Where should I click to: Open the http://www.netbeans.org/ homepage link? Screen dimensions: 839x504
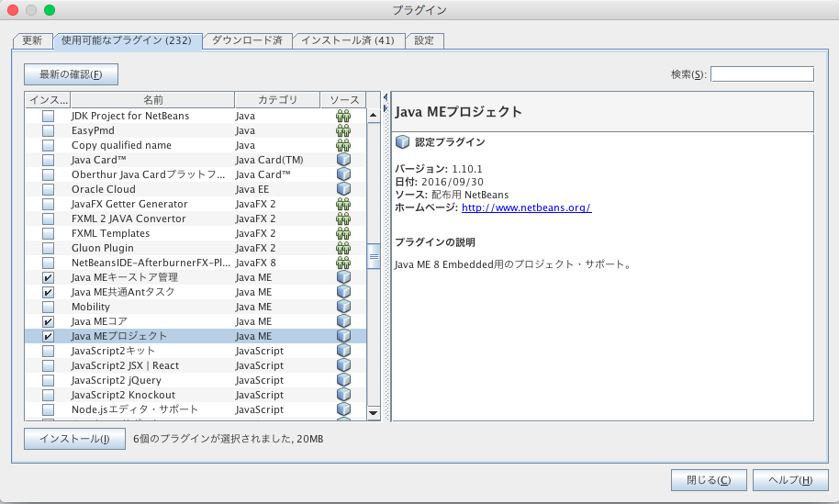(x=527, y=207)
